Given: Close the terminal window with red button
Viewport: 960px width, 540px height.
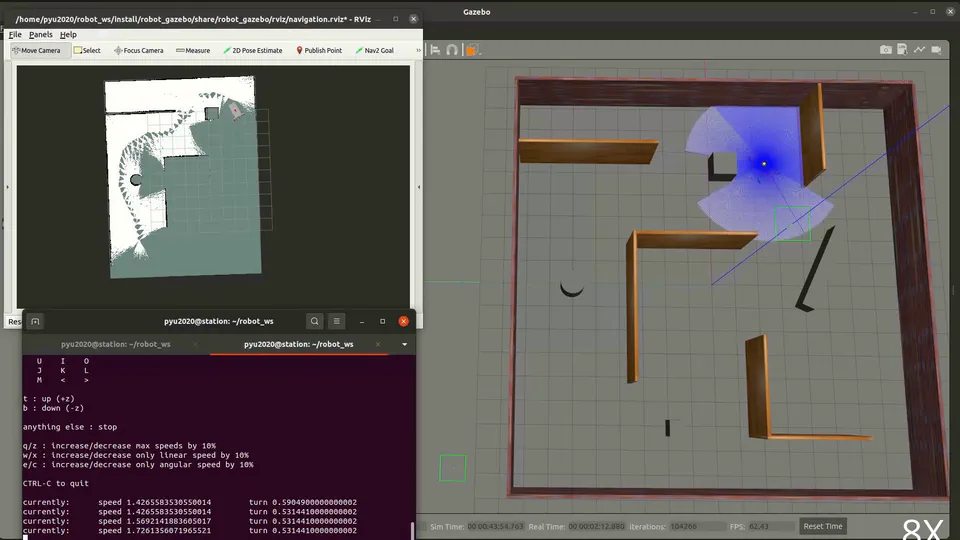Looking at the screenshot, I should 403,321.
